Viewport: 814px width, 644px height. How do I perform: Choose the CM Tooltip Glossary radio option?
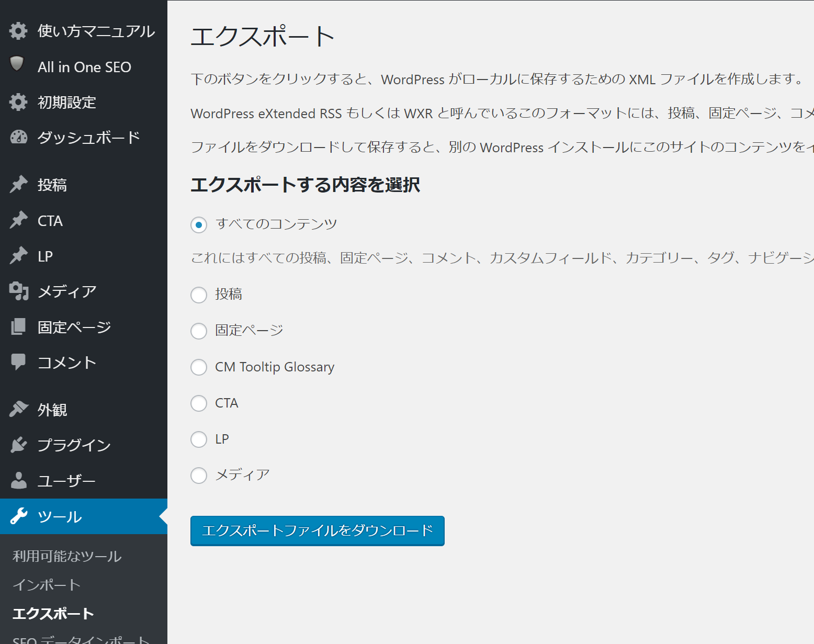point(199,367)
